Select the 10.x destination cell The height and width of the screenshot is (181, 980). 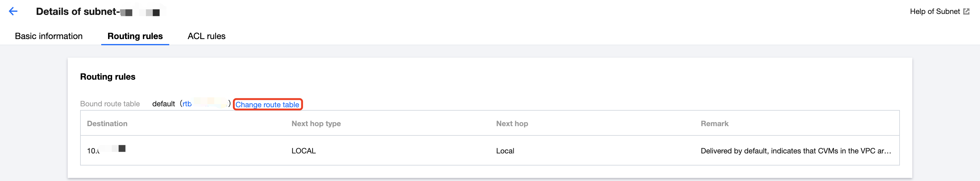coord(106,150)
